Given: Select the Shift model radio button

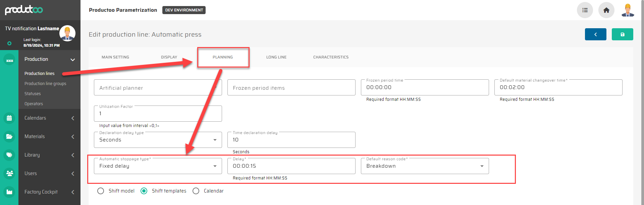Looking at the screenshot, I should coord(101,191).
